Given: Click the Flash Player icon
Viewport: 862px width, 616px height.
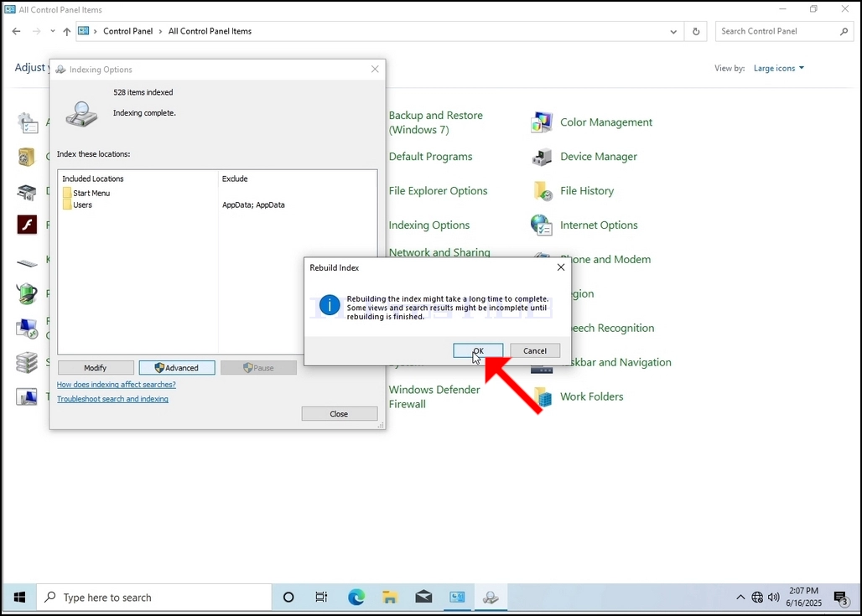Looking at the screenshot, I should pos(27,225).
